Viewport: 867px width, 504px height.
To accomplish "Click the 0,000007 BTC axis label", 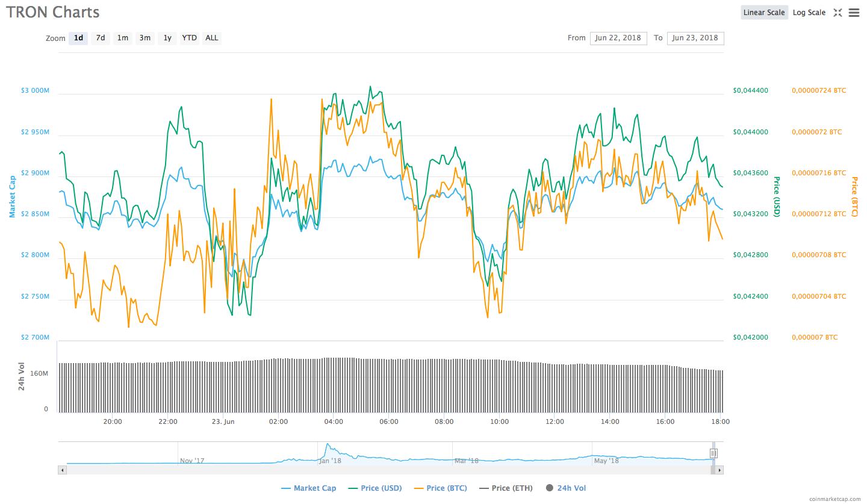I will (814, 338).
